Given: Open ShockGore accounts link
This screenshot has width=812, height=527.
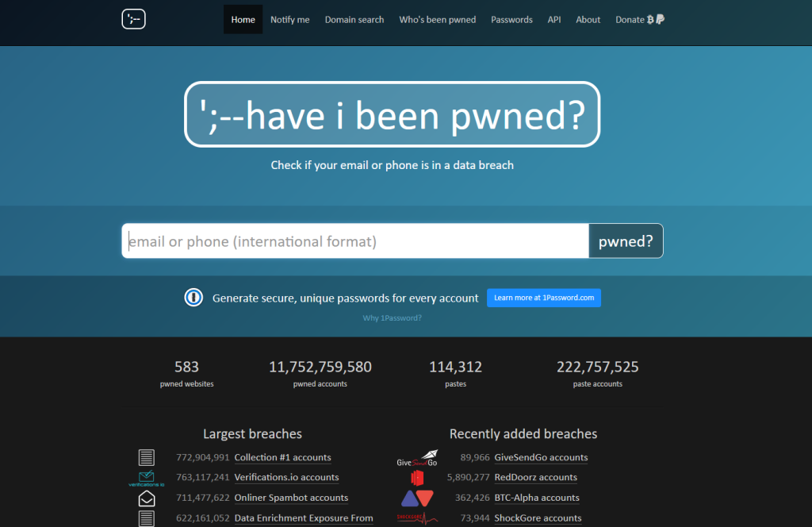Looking at the screenshot, I should (x=538, y=517).
